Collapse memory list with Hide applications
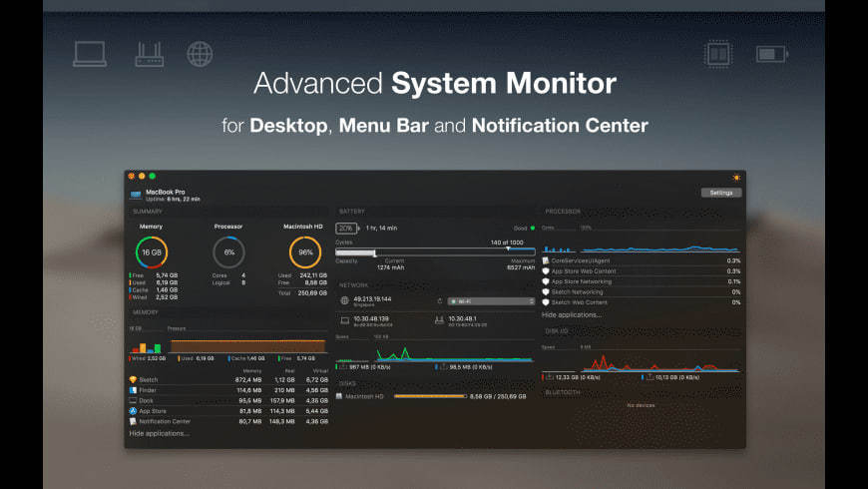The image size is (868, 489). click(159, 433)
